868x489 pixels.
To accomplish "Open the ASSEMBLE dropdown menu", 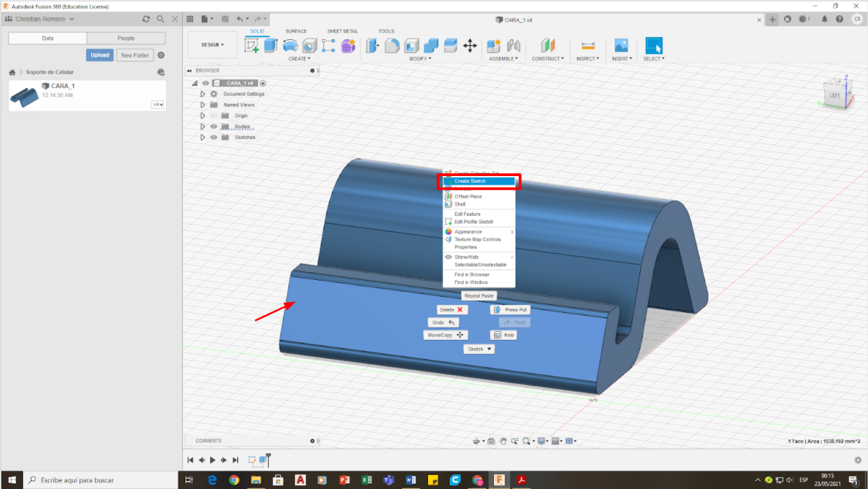I will pos(503,59).
